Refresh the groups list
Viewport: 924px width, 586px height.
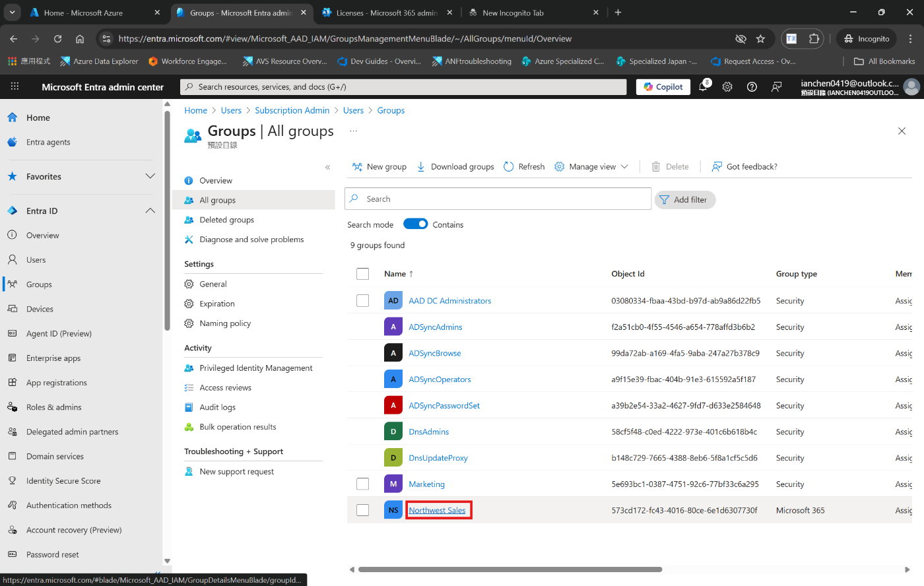pyautogui.click(x=524, y=166)
